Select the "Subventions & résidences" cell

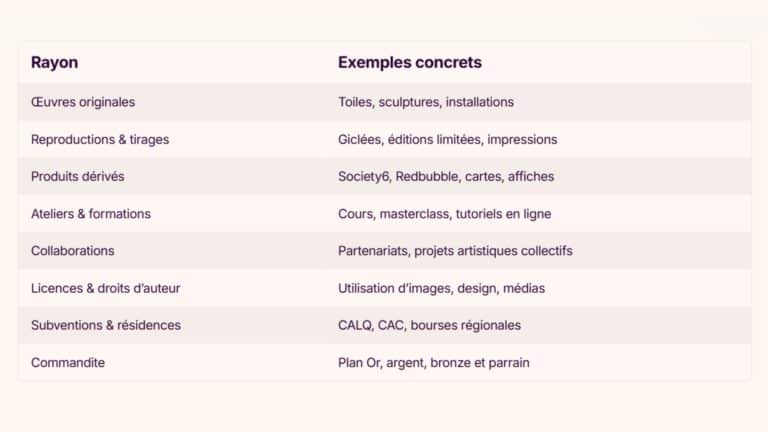(x=106, y=325)
